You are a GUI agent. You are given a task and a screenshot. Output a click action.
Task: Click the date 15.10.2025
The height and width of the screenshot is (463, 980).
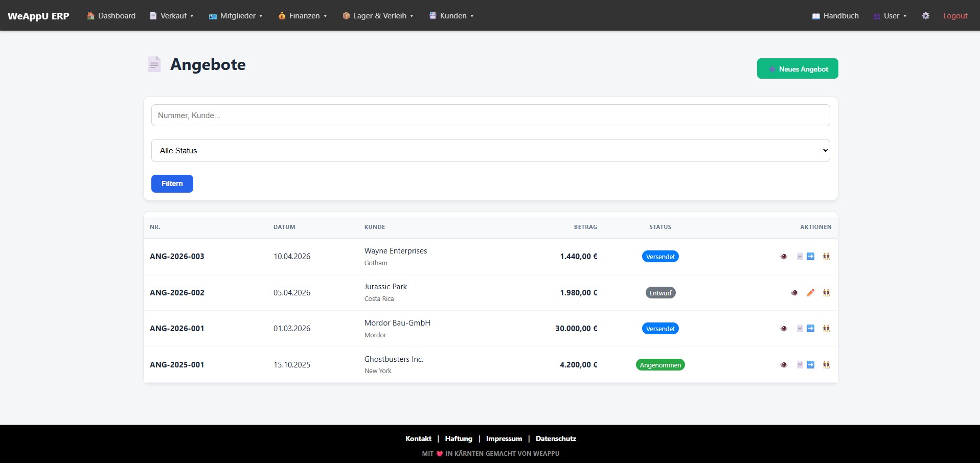292,365
